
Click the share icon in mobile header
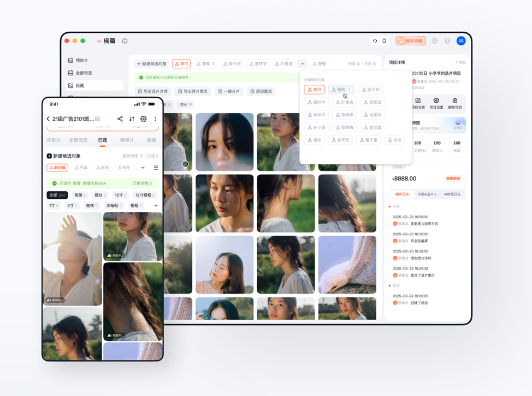tap(120, 119)
